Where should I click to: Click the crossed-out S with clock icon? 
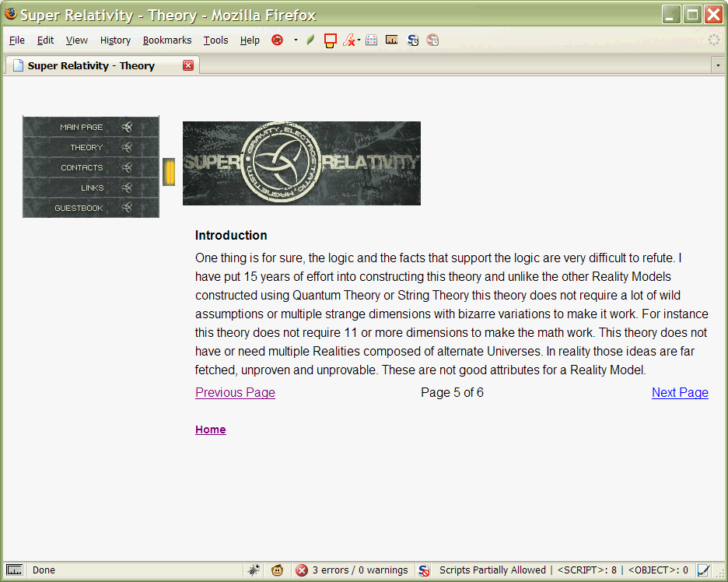[432, 40]
